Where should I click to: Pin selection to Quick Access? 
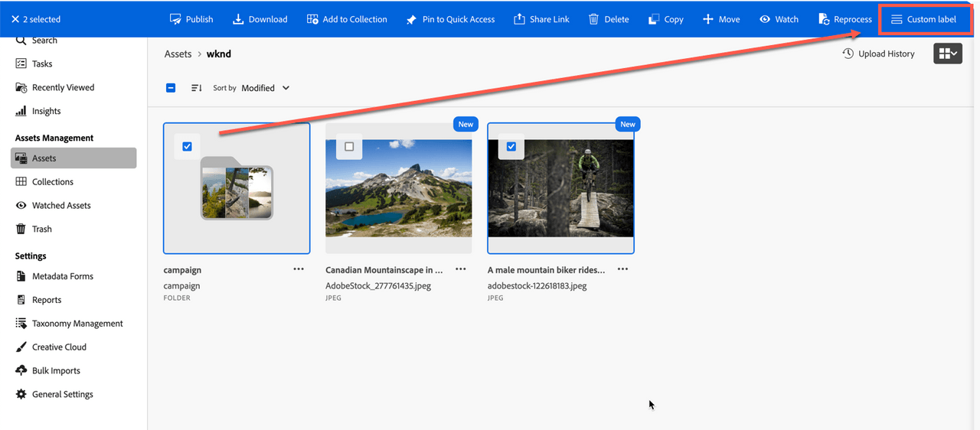[450, 19]
